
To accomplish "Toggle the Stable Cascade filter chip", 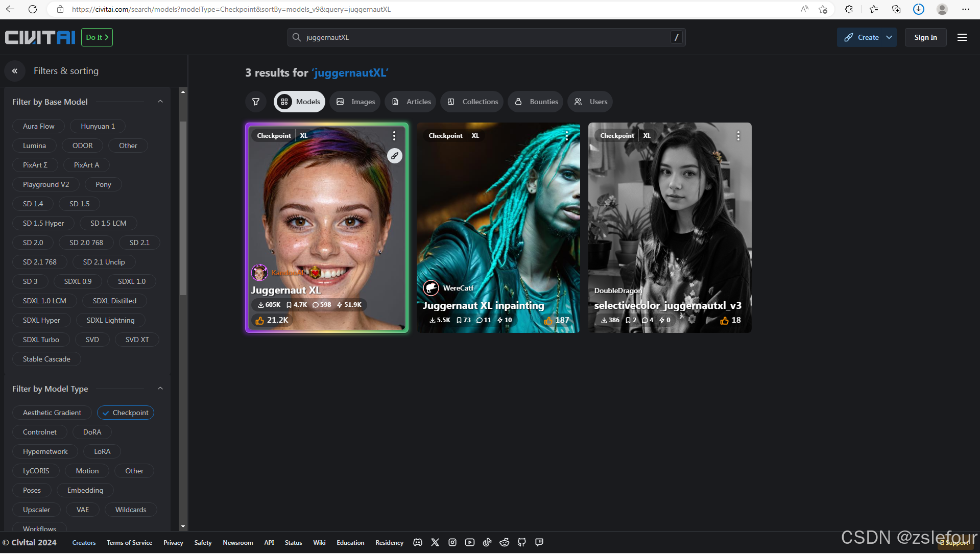I will point(46,359).
